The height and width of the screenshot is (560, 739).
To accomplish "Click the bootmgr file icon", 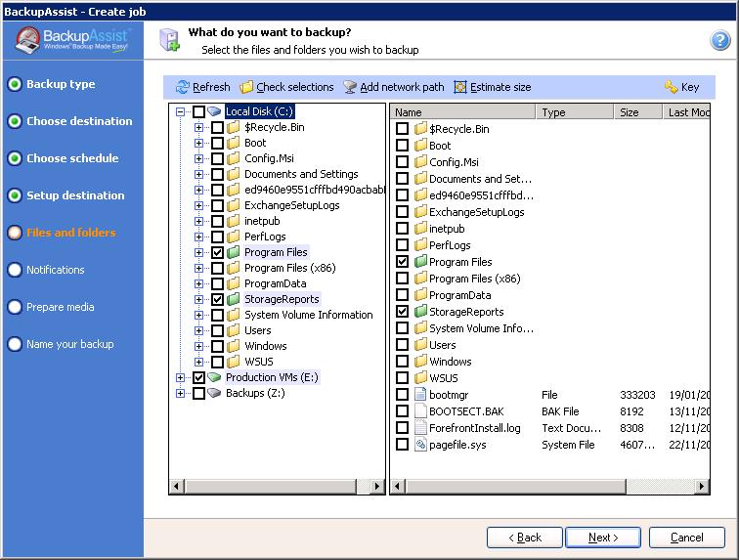I will point(420,395).
